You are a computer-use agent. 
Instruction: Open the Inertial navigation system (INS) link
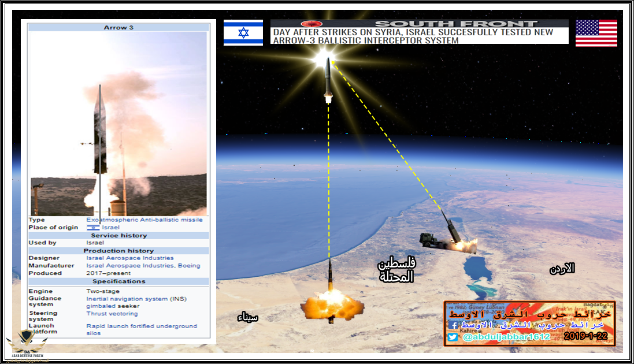(136, 299)
